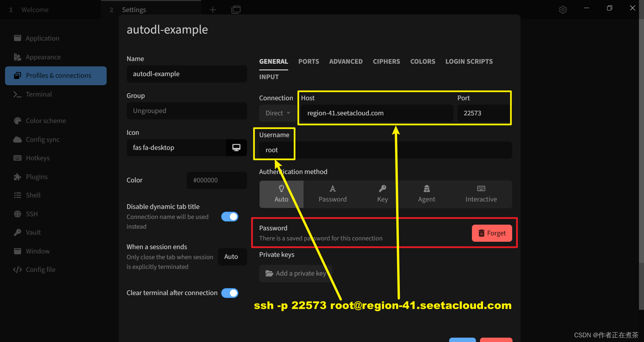
Task: Choose Password authentication method
Action: pyautogui.click(x=332, y=194)
